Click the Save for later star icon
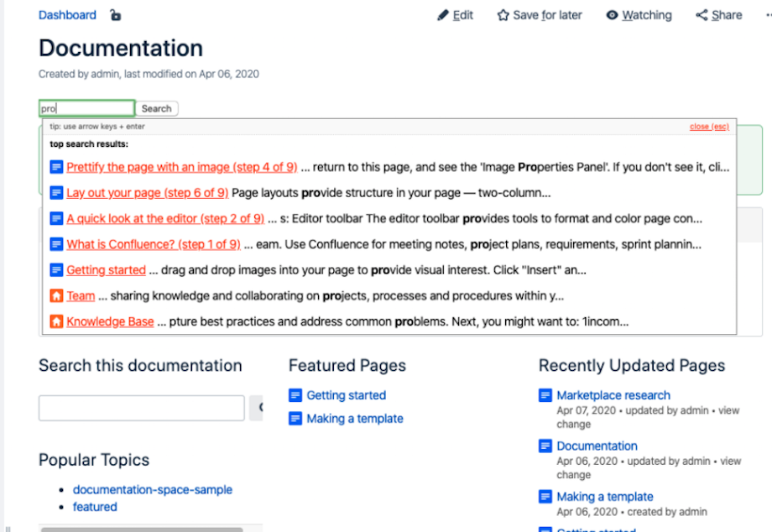Image resolution: width=772 pixels, height=532 pixels. click(x=503, y=15)
